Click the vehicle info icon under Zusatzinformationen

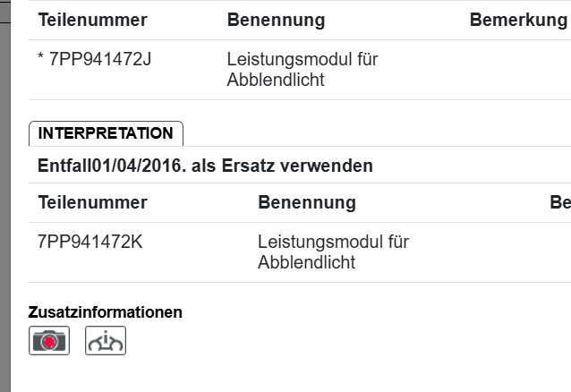click(106, 341)
